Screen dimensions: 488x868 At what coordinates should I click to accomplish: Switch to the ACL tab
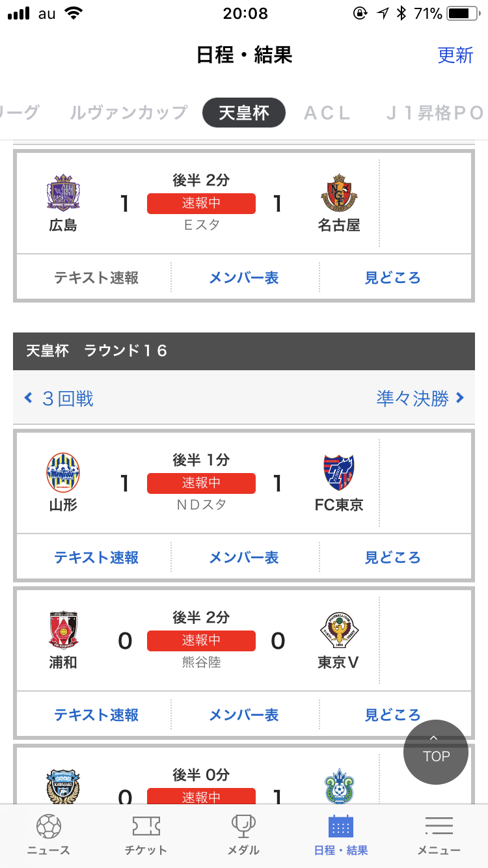point(327,113)
